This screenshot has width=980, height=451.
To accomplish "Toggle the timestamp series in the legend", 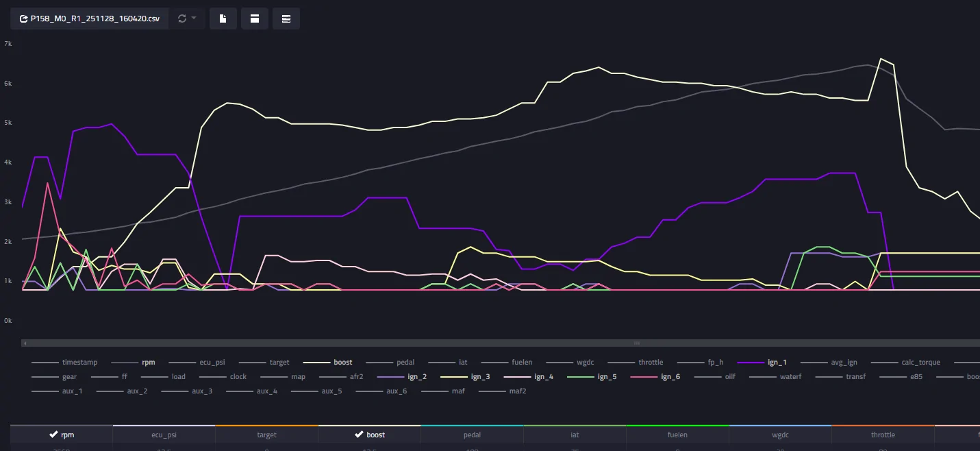I will (x=64, y=362).
